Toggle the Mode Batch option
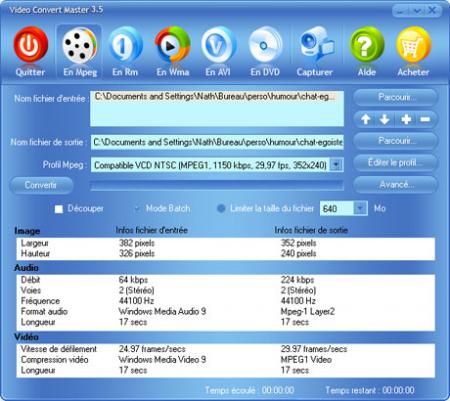 (x=137, y=209)
